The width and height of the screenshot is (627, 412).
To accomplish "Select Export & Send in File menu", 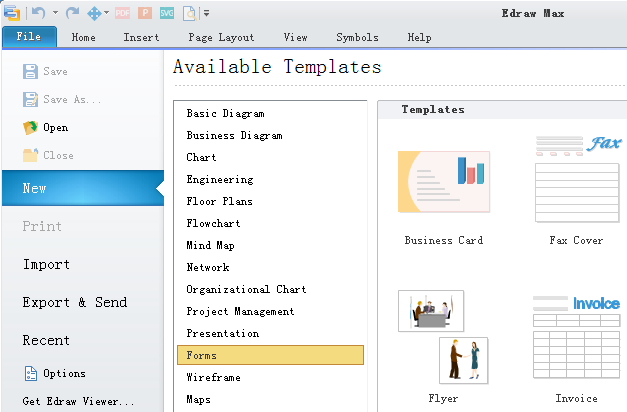I will point(75,302).
